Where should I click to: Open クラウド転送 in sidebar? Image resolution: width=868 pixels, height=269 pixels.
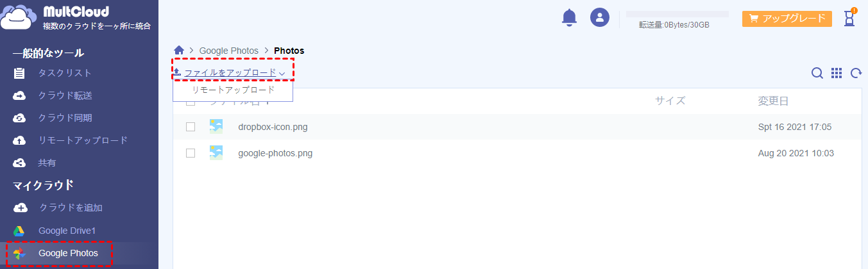pos(65,95)
